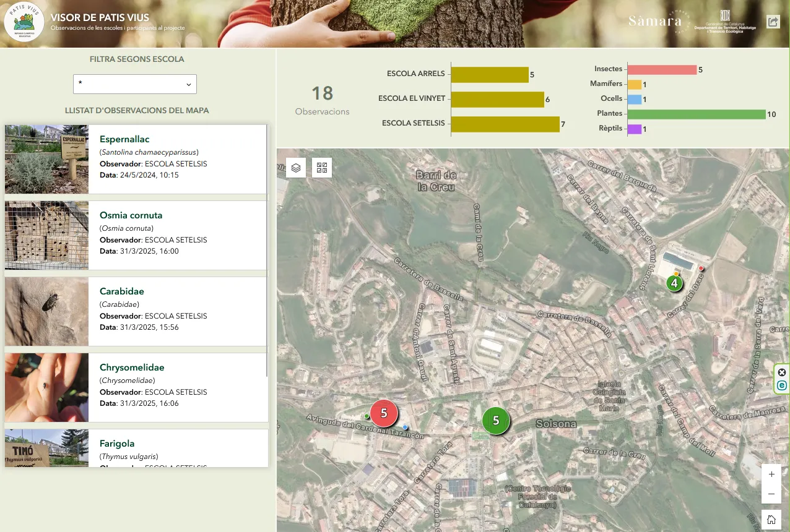Screen dimensions: 790x532
Task: Click the ESCOLA ARRELS bar
Action: [x=490, y=74]
